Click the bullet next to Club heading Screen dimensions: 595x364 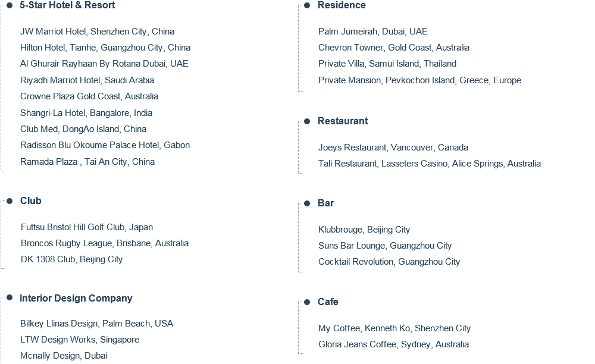(10, 200)
